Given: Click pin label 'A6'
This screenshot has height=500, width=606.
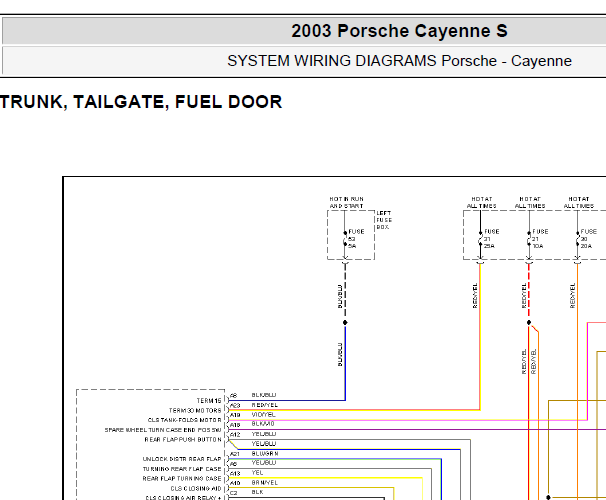Looking at the screenshot, I should [x=233, y=464].
